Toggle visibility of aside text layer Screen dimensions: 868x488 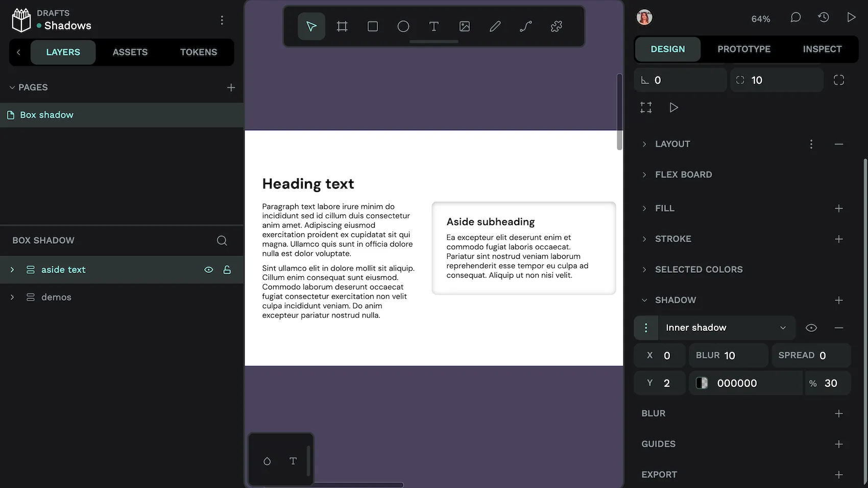click(x=209, y=270)
